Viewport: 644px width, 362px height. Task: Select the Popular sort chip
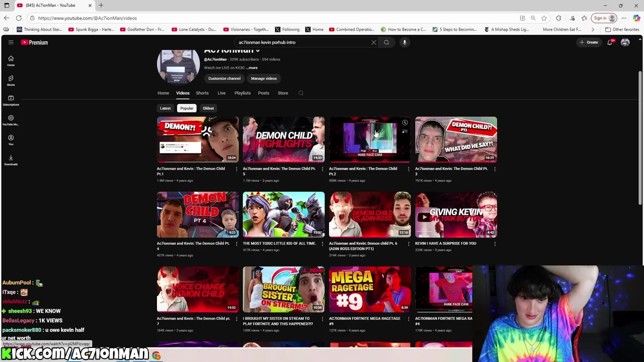tap(187, 108)
